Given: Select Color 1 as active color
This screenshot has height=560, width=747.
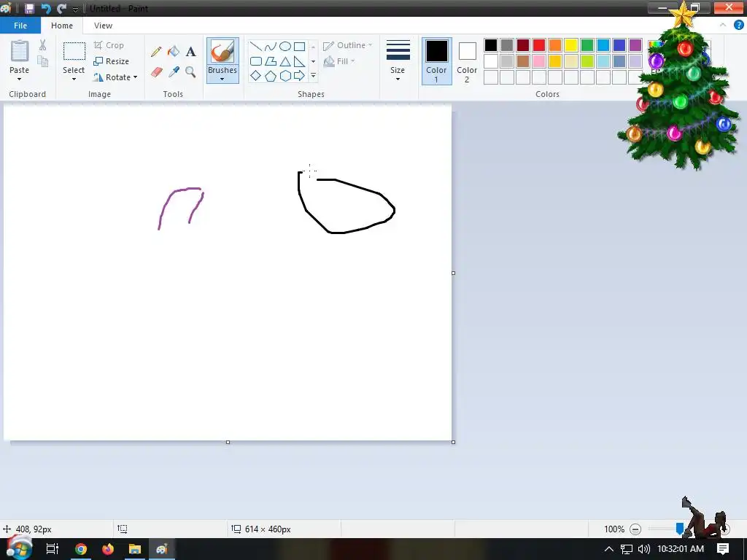Looking at the screenshot, I should click(436, 61).
